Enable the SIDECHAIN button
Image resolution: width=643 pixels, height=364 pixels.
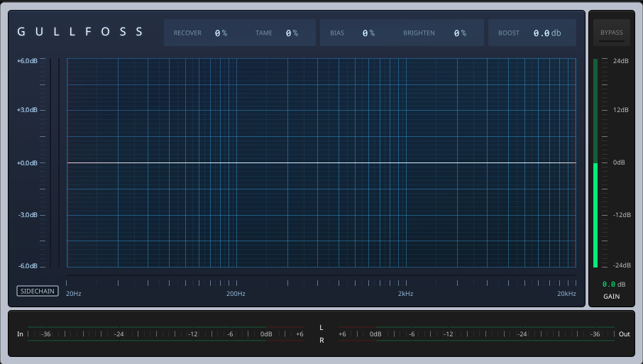coord(38,291)
